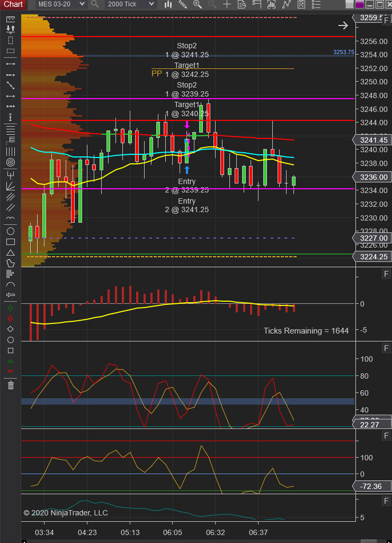Select the Text annotation tool
The width and height of the screenshot is (392, 543).
coord(11,295)
